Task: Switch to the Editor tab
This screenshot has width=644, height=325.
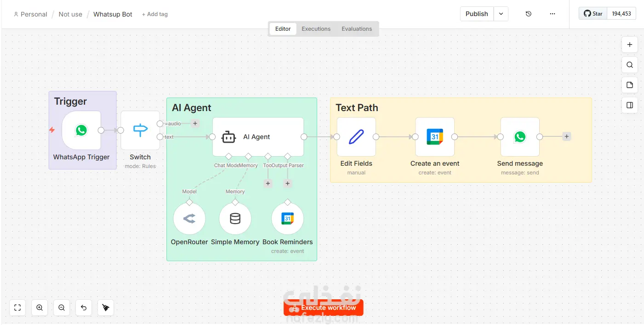Action: [x=283, y=29]
